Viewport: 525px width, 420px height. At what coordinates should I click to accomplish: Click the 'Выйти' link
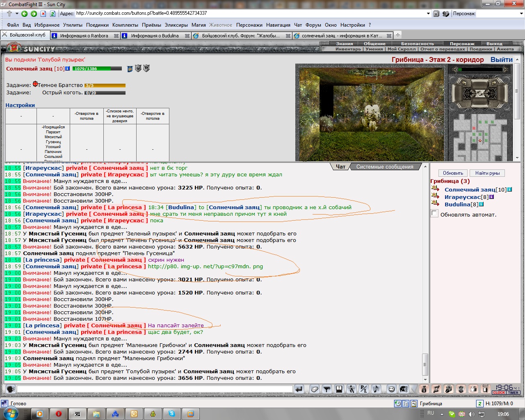click(x=501, y=59)
